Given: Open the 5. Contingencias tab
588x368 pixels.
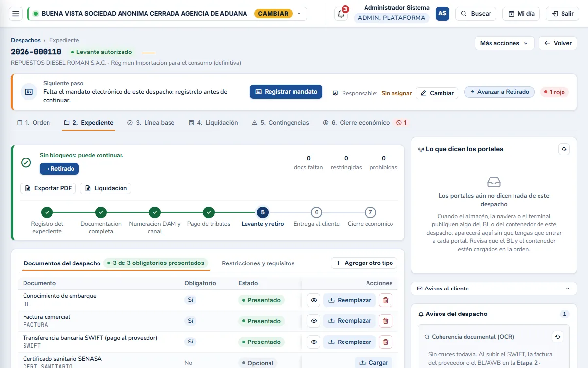Looking at the screenshot, I should [x=280, y=123].
